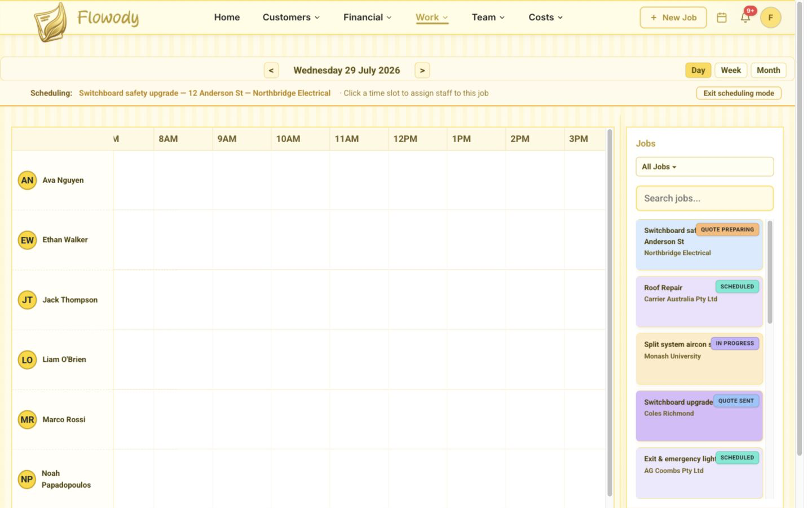Click the QUOTE SENT status badge
The height and width of the screenshot is (508, 812).
tap(736, 401)
